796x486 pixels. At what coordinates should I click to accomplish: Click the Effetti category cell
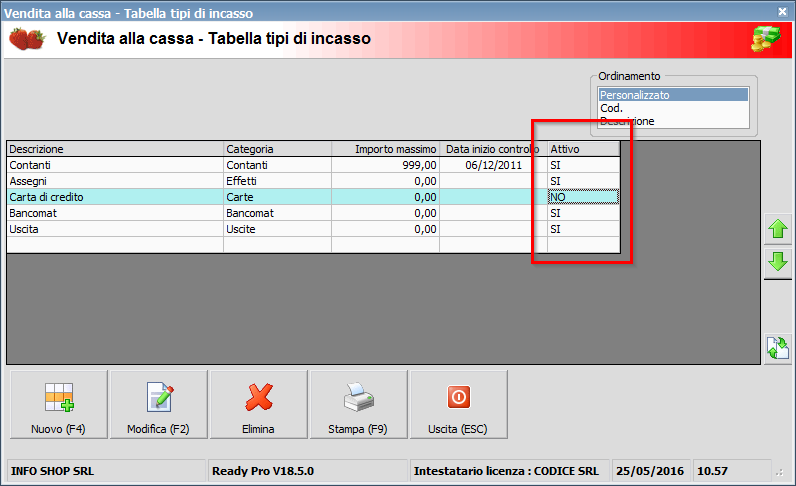point(278,181)
